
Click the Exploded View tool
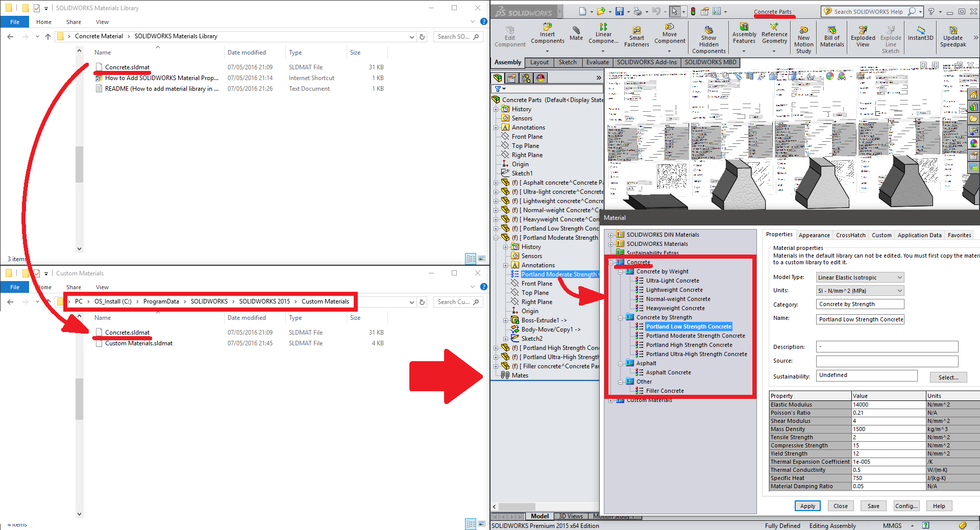(x=863, y=37)
